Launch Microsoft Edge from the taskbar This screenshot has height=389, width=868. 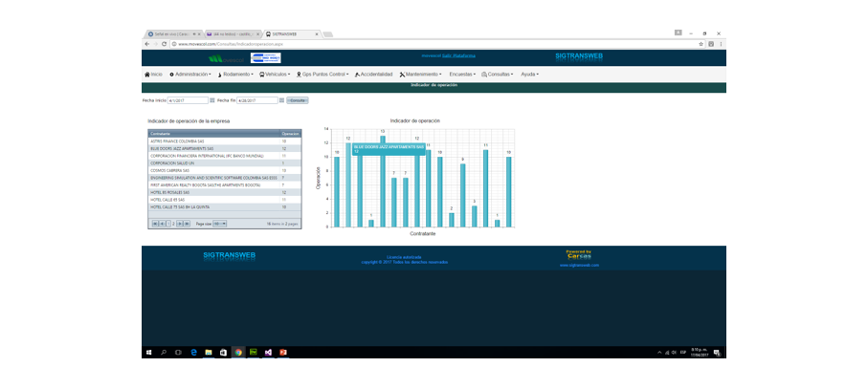click(193, 352)
